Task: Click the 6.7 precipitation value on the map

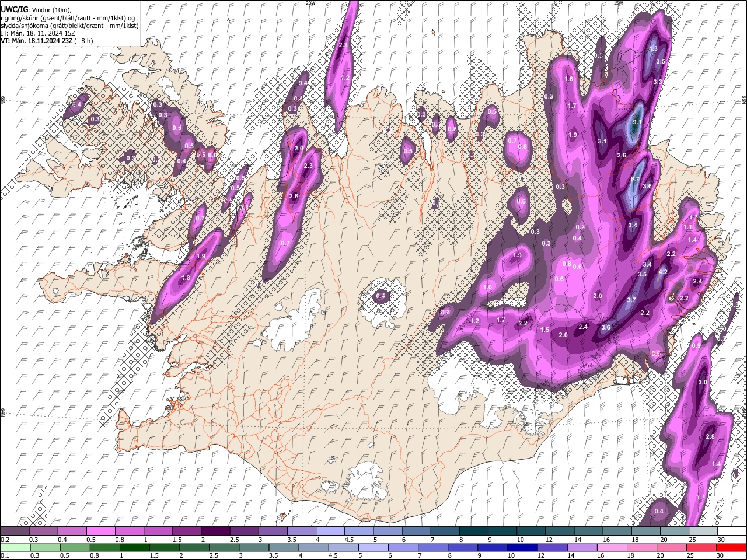Action: pyautogui.click(x=636, y=180)
